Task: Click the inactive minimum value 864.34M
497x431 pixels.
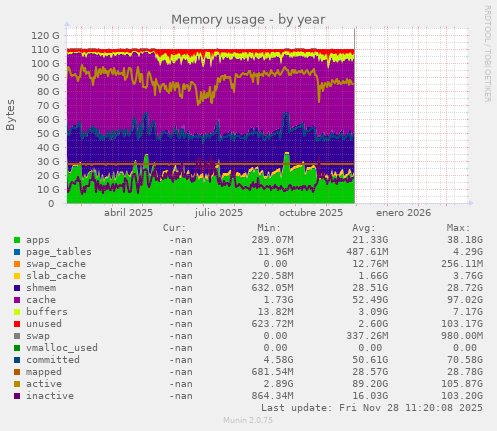Action: [x=272, y=396]
